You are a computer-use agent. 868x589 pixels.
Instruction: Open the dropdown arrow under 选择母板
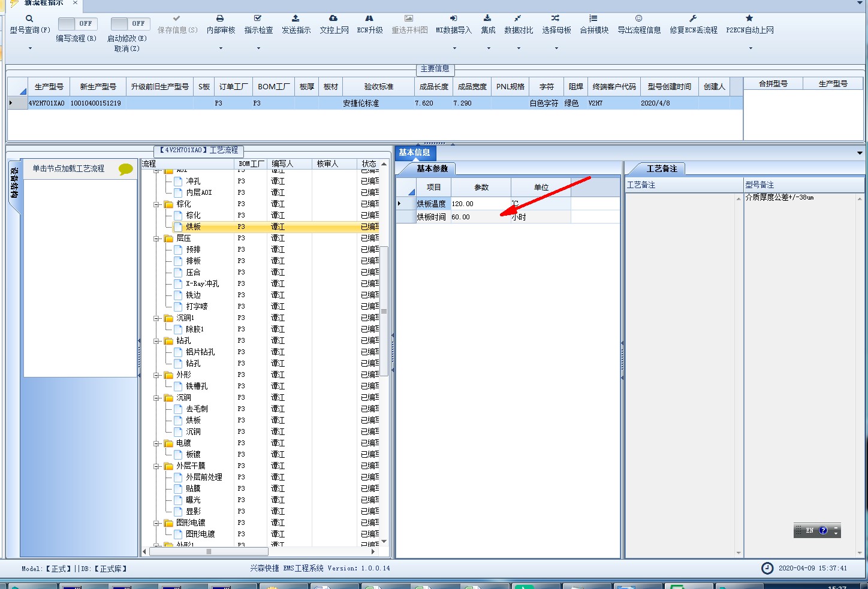[x=556, y=49]
